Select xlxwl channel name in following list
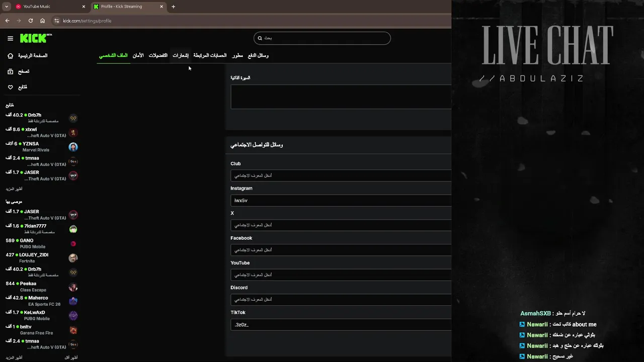The height and width of the screenshot is (362, 644). 31,129
